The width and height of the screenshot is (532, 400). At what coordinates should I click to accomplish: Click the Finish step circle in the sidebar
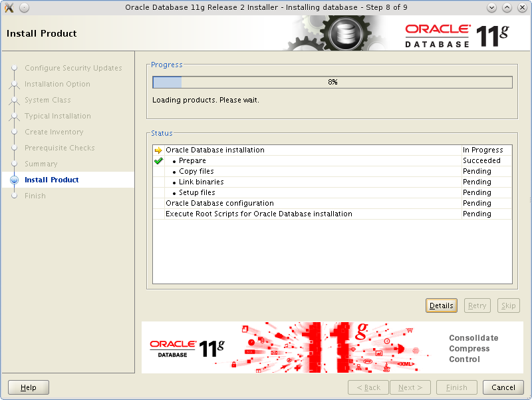coord(15,196)
